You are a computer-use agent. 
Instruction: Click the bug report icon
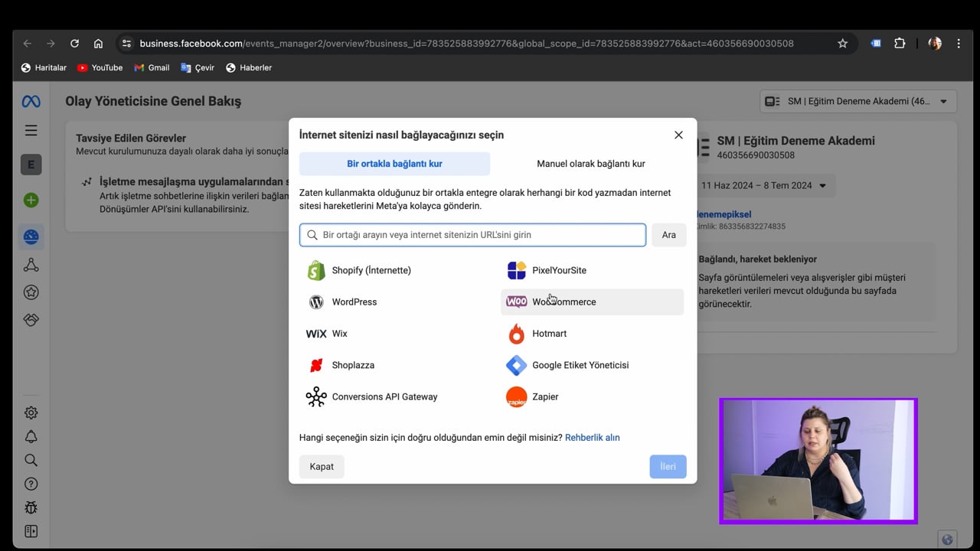click(x=31, y=507)
